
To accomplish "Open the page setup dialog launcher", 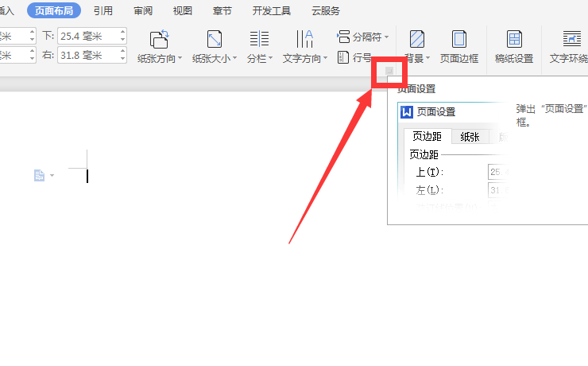I will click(x=389, y=70).
